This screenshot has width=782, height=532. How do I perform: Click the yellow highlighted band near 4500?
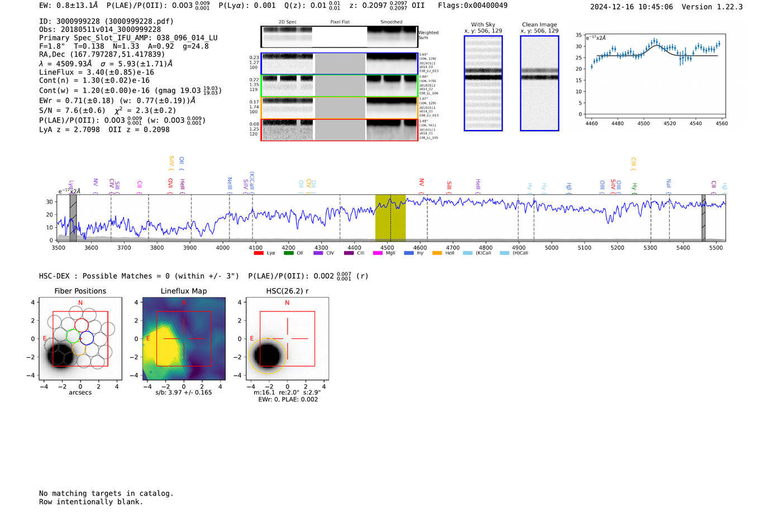[x=390, y=218]
